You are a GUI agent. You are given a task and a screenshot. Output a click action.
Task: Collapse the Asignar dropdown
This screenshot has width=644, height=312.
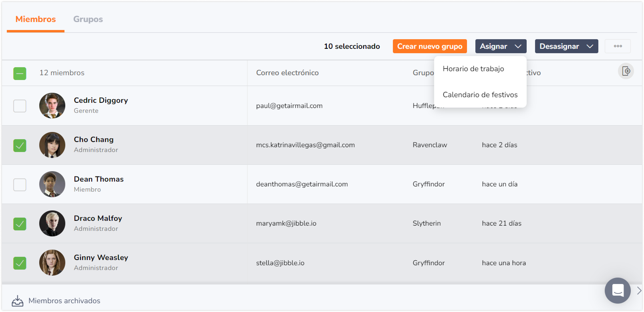[x=501, y=46]
